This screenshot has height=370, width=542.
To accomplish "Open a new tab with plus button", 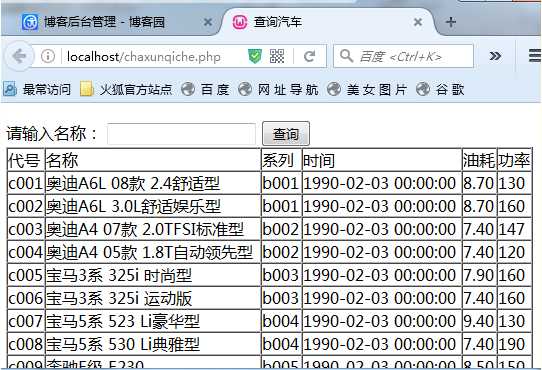I will pyautogui.click(x=450, y=22).
